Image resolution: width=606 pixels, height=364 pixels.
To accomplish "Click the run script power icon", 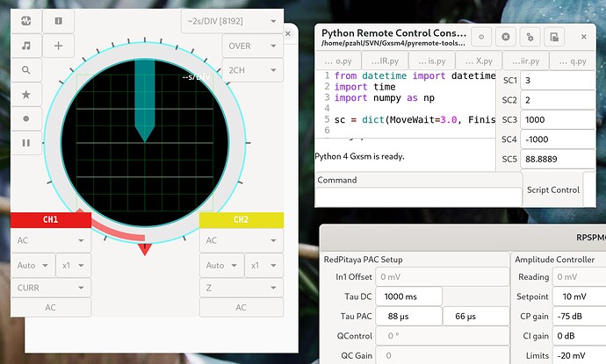I will (480, 37).
